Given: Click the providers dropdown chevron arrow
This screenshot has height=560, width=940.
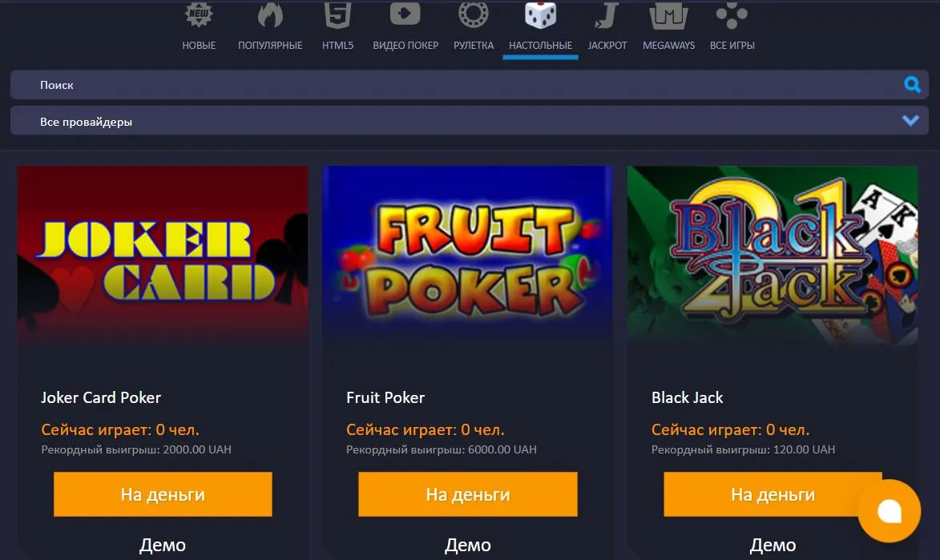Looking at the screenshot, I should click(x=910, y=120).
